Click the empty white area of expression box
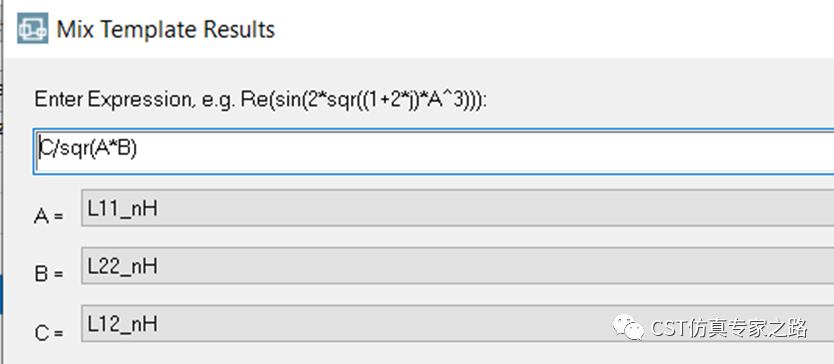The width and height of the screenshot is (834, 364). [x=479, y=151]
